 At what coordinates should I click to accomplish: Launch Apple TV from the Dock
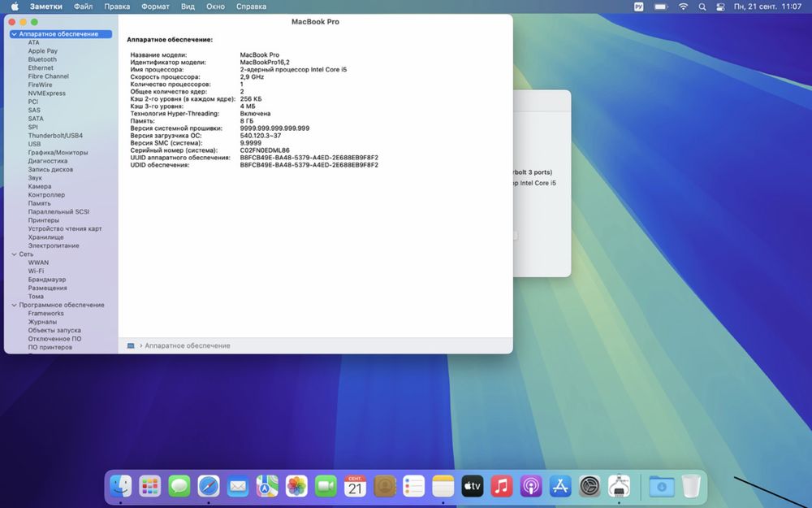[x=473, y=486]
